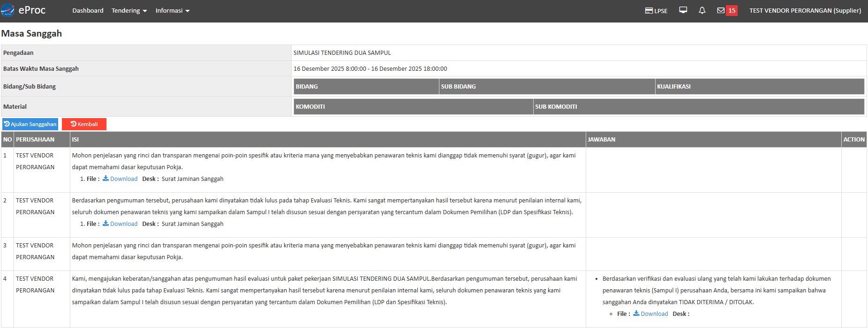Click row number 2 cell
Screen dimensions: 868x329
8,215
